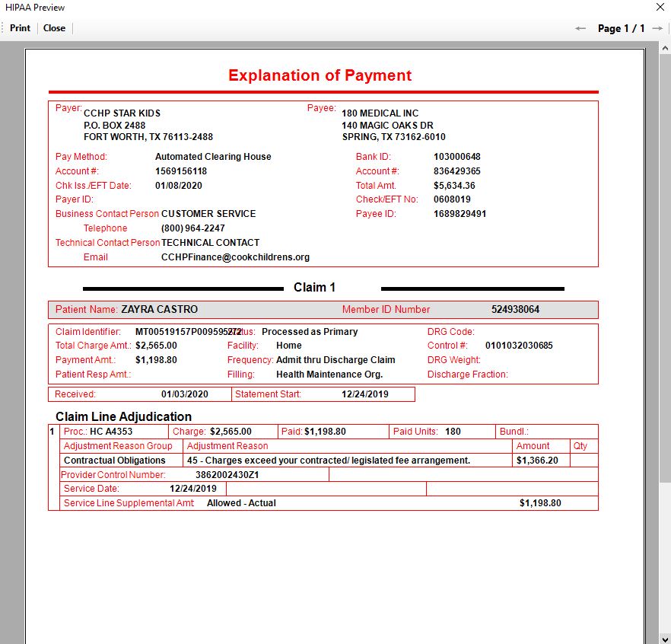Click Allowed - Actual supplemental amount label
Viewport: 671px width, 644px height.
[x=241, y=504]
